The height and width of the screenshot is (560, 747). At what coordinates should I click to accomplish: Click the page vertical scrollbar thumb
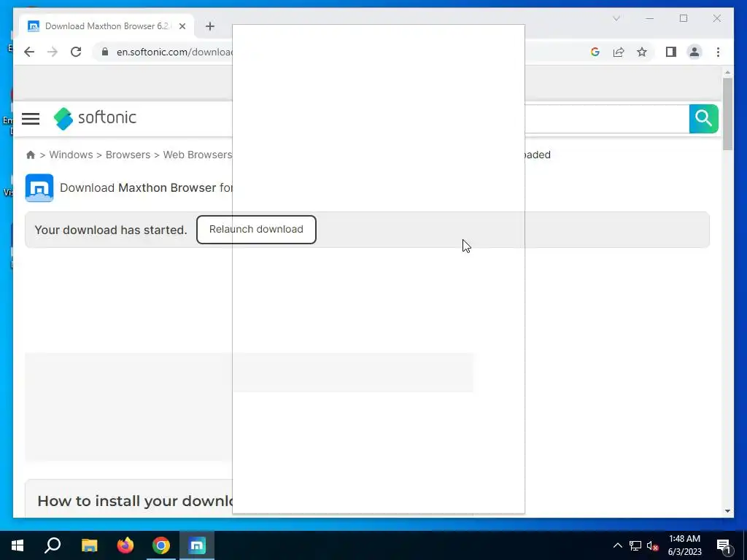(x=727, y=114)
